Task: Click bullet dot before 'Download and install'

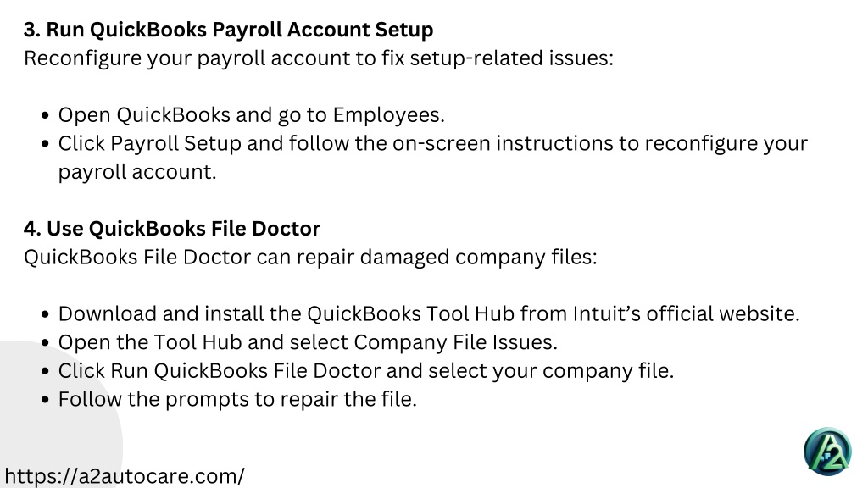Action: point(46,314)
